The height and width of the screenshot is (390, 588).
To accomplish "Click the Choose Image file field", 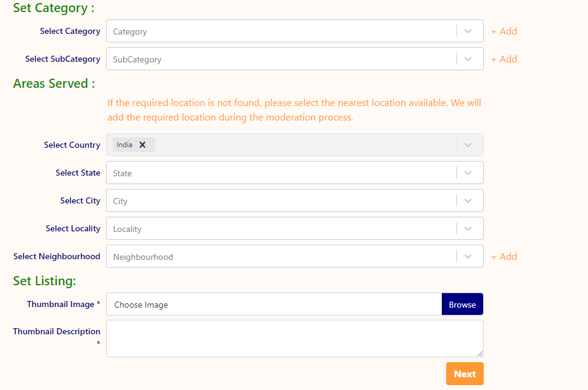I will pyautogui.click(x=274, y=305).
